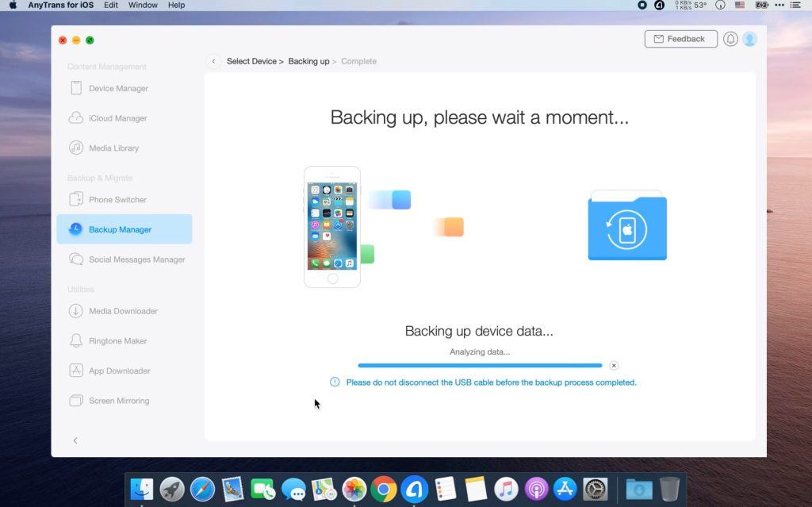Open Reminders from the dock
Viewport: 812px width, 507px height.
click(446, 489)
